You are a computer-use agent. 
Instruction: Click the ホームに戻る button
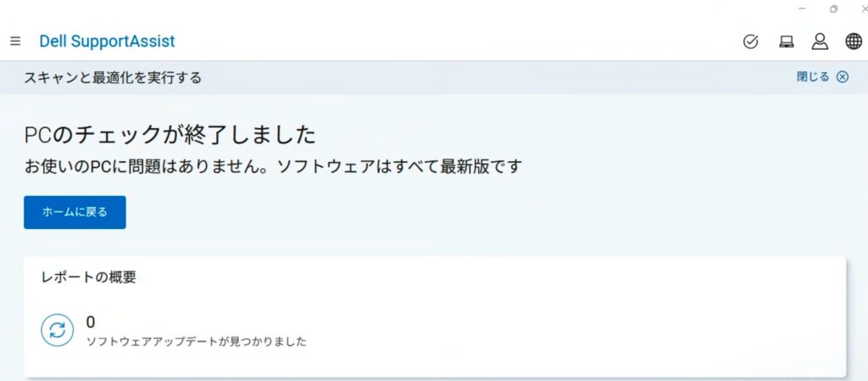75,212
